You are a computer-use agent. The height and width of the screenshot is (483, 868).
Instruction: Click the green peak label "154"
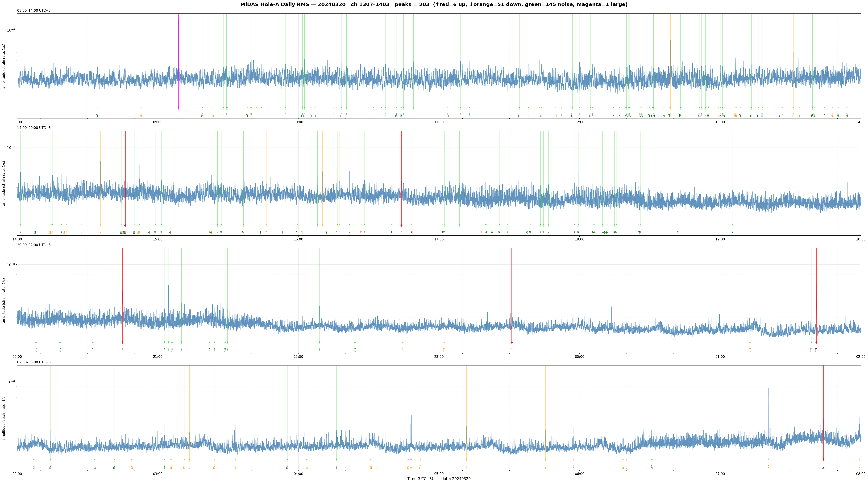coord(733,232)
